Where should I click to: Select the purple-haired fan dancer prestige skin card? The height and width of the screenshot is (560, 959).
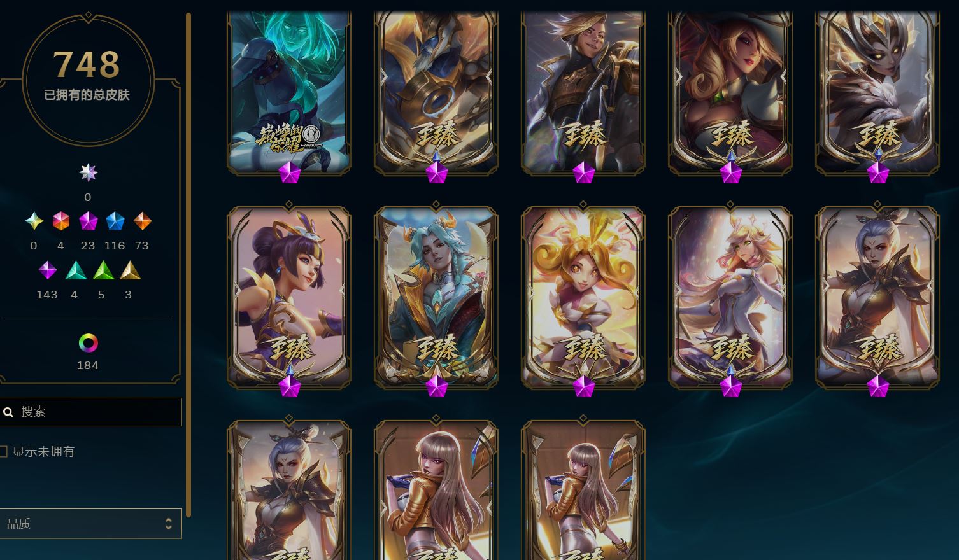point(289,297)
